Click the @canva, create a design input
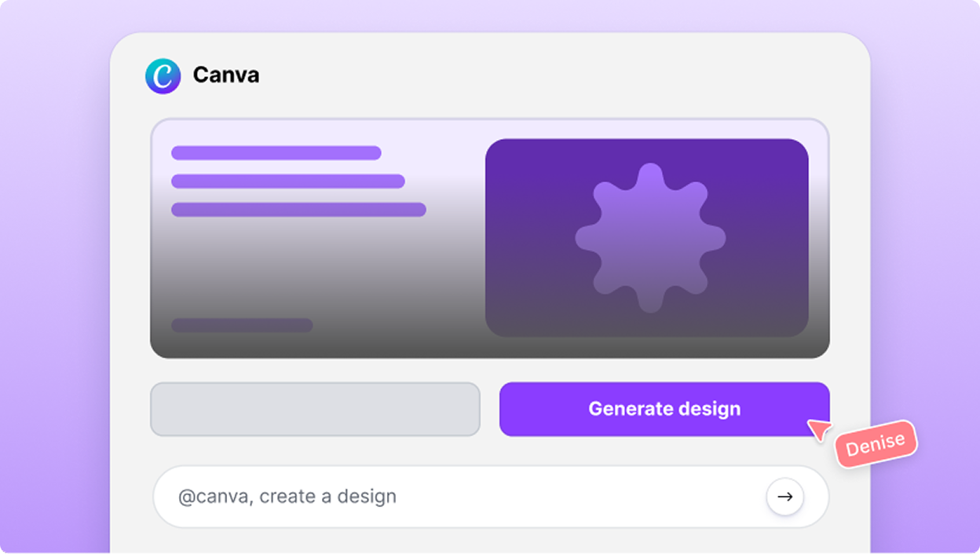Screen dimensions: 980x554 (x=491, y=497)
